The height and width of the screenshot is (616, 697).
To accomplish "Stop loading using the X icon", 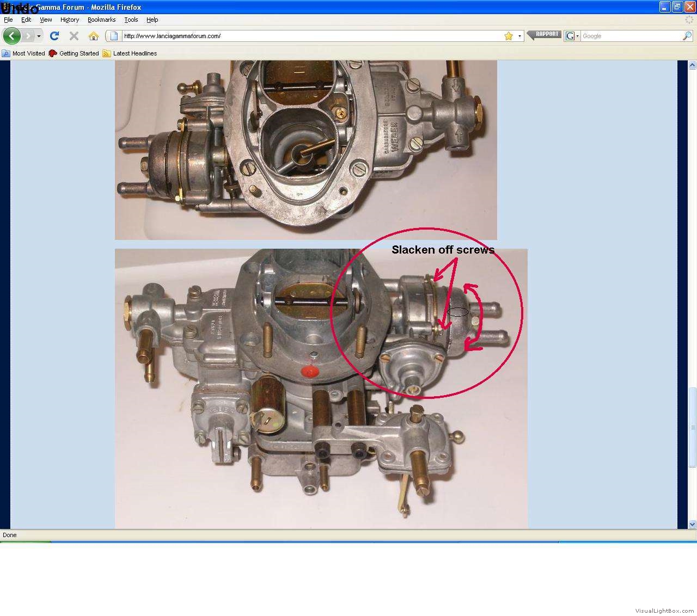I will [74, 36].
